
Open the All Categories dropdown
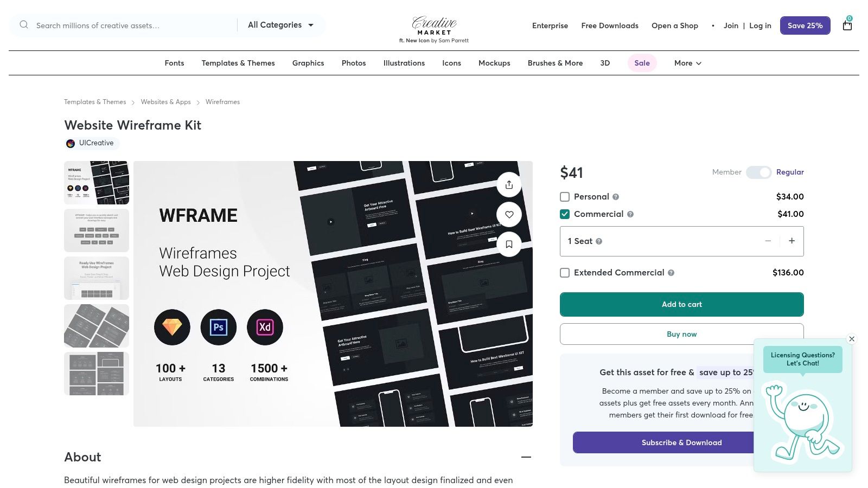pyautogui.click(x=280, y=25)
